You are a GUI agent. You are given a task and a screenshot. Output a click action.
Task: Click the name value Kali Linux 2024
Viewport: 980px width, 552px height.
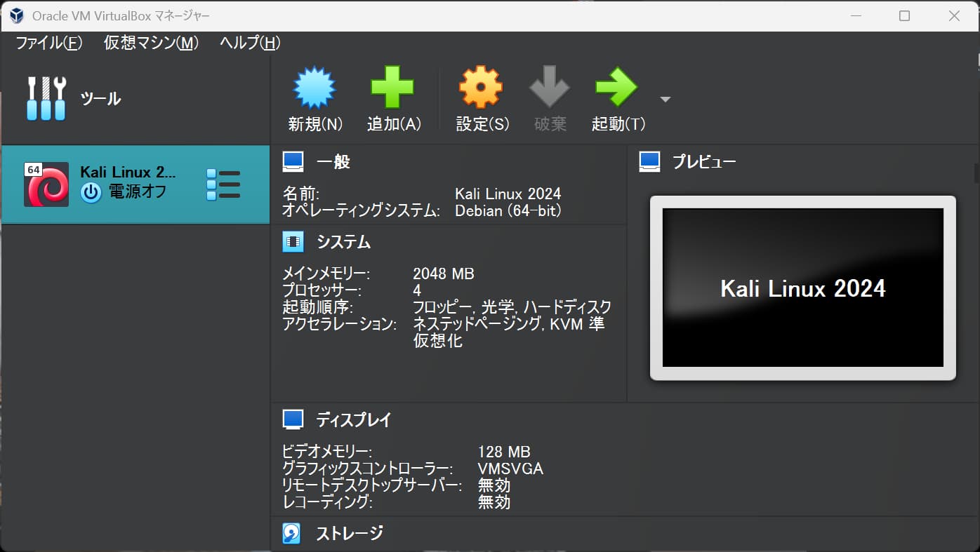point(508,194)
